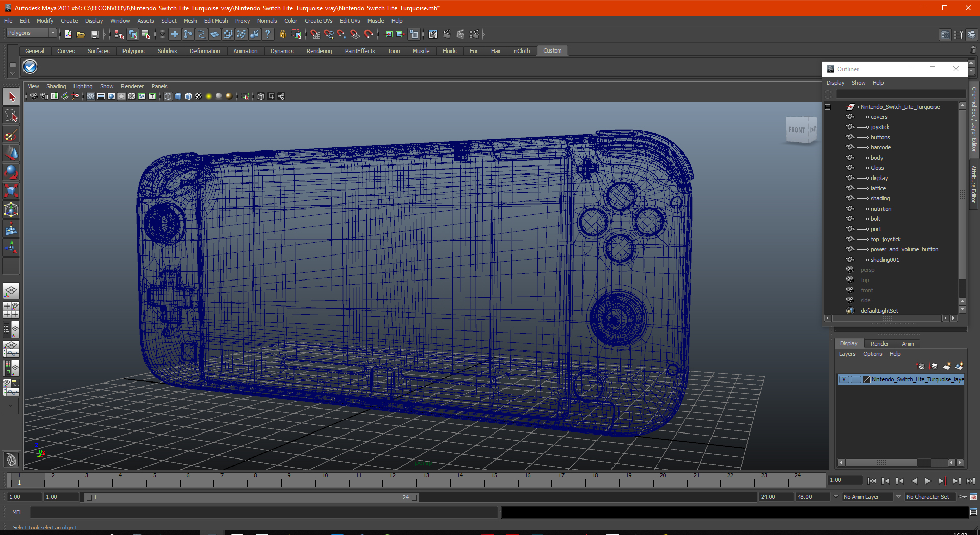This screenshot has height=535, width=980.
Task: Click the time slider at frame 12
Action: (392, 480)
